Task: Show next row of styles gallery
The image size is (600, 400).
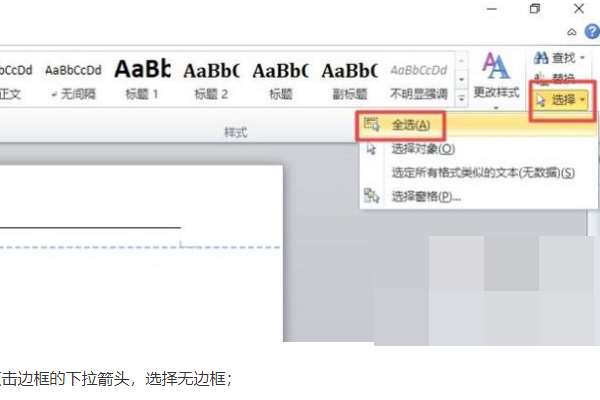Action: (x=461, y=80)
